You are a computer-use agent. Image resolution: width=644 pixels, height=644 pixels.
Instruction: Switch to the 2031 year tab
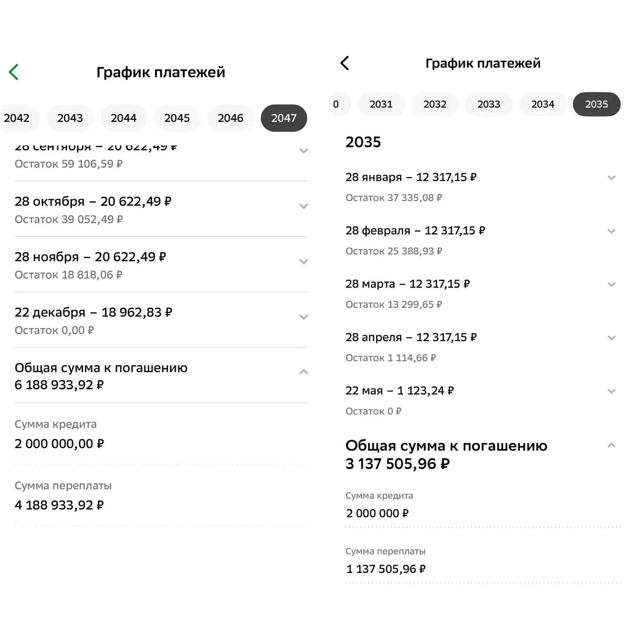click(381, 104)
